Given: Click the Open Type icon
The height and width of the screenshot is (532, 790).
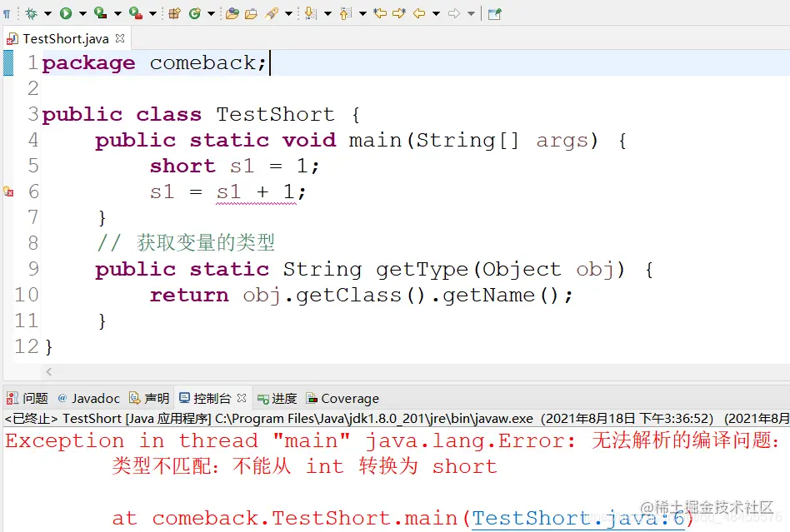Looking at the screenshot, I should pos(232,13).
